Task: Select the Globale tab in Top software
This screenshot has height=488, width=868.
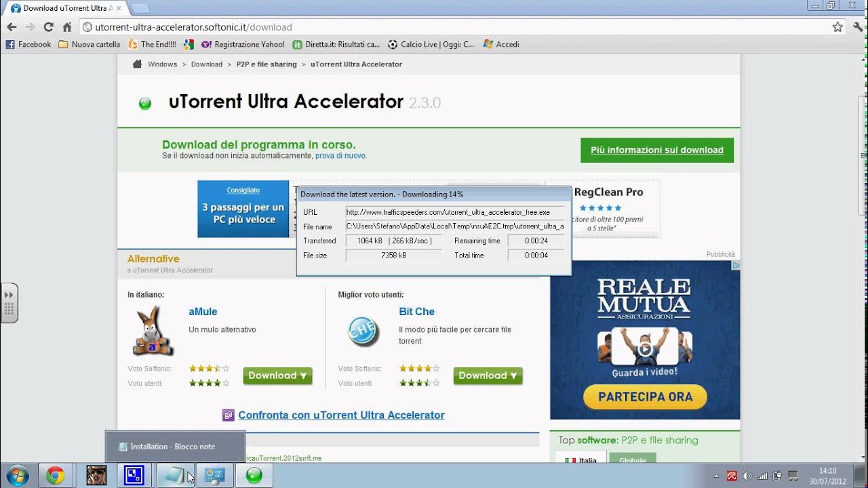Action: (633, 459)
